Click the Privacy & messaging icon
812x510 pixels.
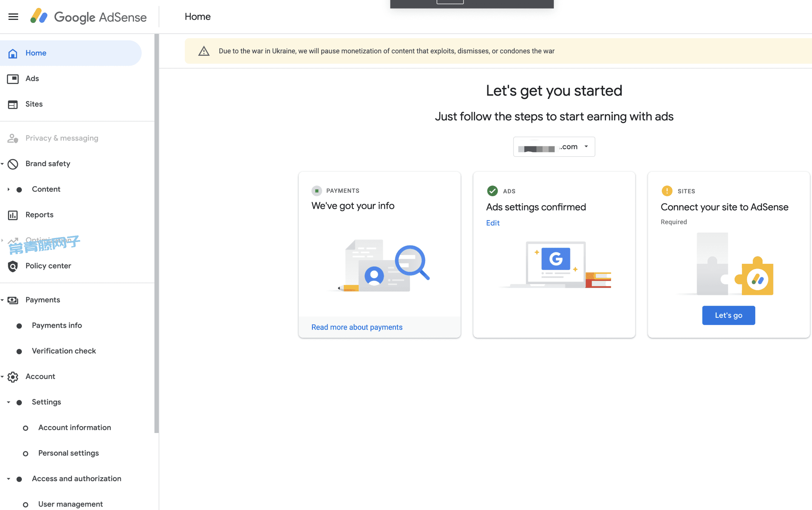tap(13, 139)
